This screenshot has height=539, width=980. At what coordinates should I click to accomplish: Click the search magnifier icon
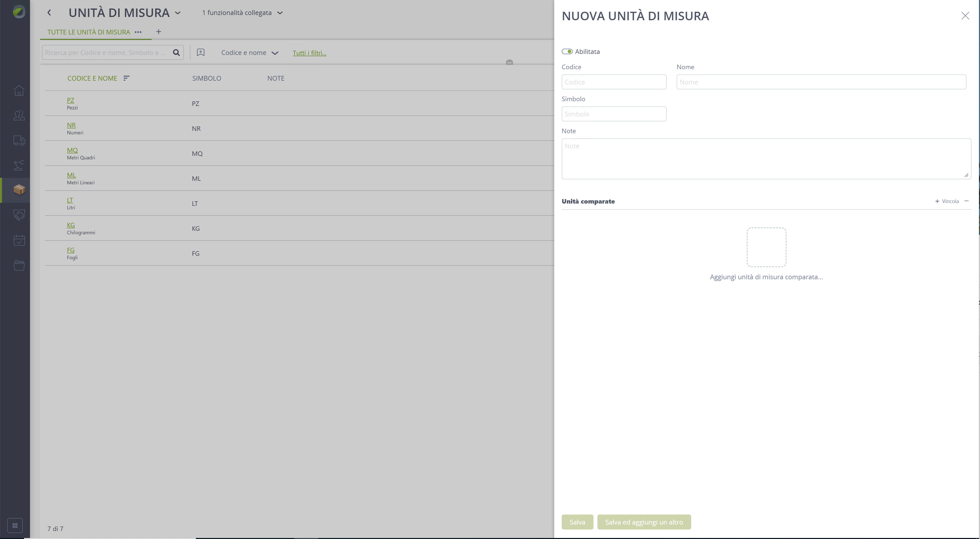point(176,52)
